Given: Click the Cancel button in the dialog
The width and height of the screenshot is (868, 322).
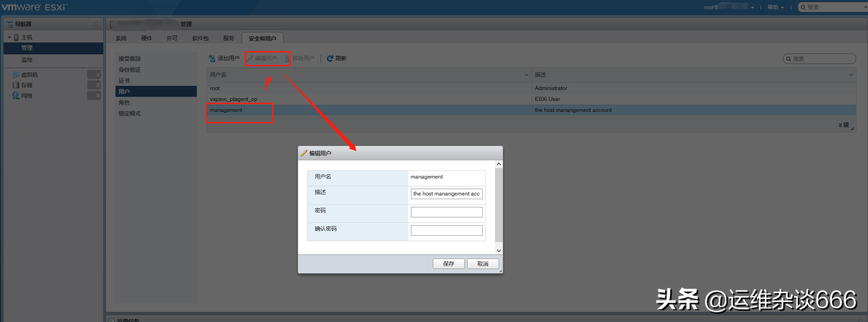Looking at the screenshot, I should pos(483,264).
